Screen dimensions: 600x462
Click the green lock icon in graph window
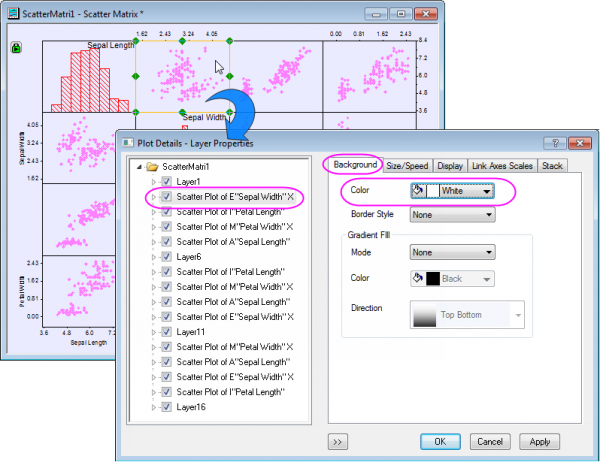(16, 48)
